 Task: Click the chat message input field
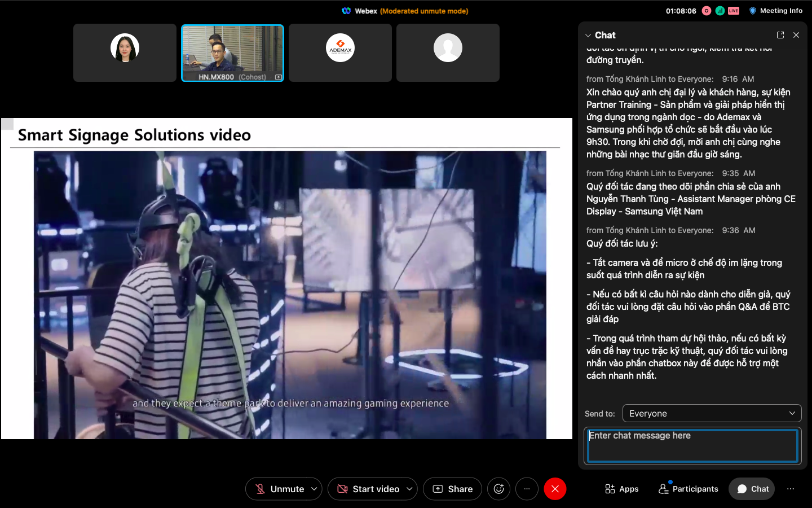[692, 446]
